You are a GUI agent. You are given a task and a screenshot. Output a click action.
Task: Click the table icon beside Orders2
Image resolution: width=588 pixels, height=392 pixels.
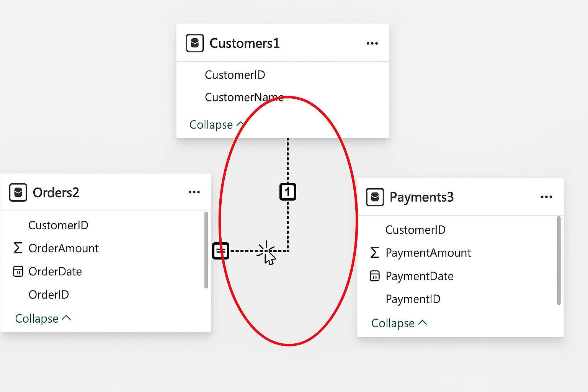click(18, 193)
